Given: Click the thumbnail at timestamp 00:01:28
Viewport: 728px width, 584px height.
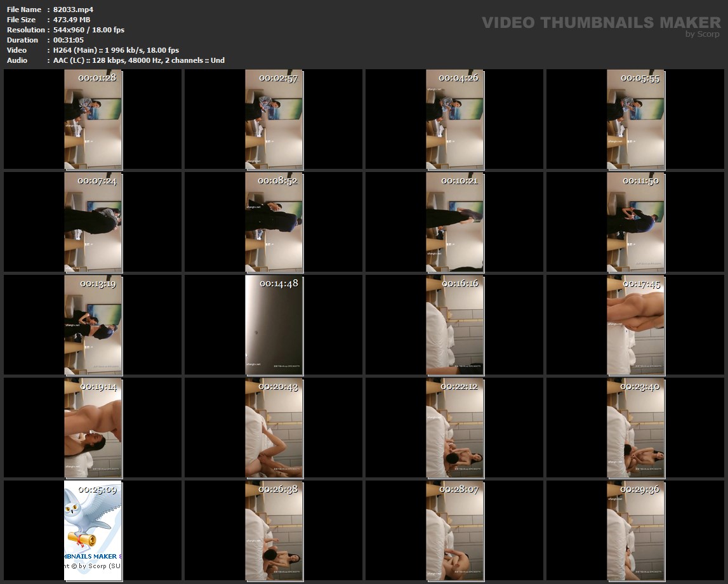Looking at the screenshot, I should [93, 119].
